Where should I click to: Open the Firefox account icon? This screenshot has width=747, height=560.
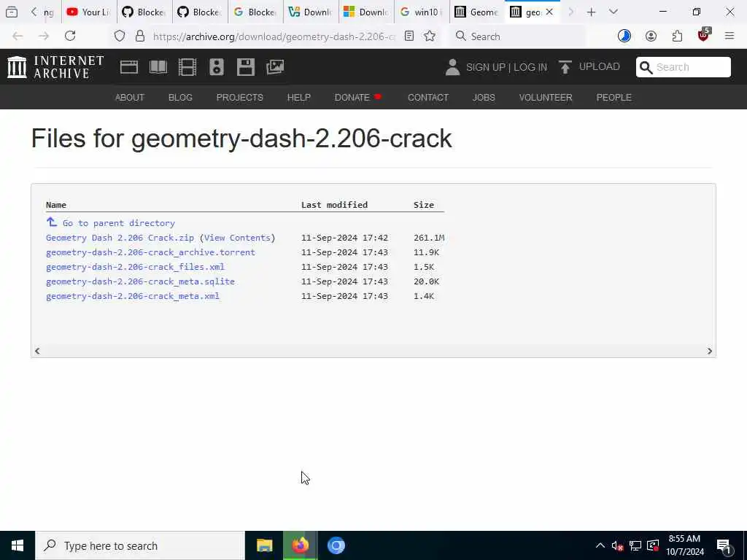pyautogui.click(x=651, y=36)
